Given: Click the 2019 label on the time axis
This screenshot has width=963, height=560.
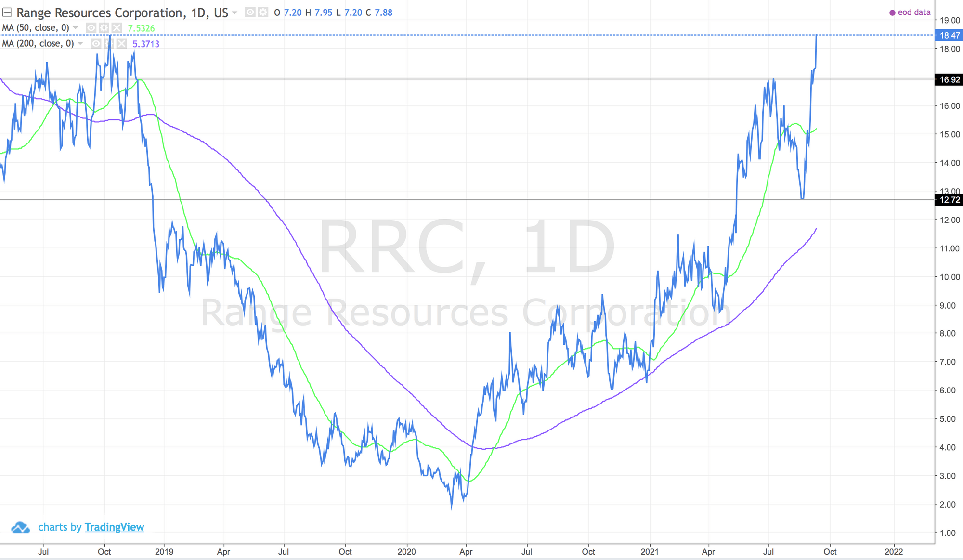Looking at the screenshot, I should pos(164,552).
